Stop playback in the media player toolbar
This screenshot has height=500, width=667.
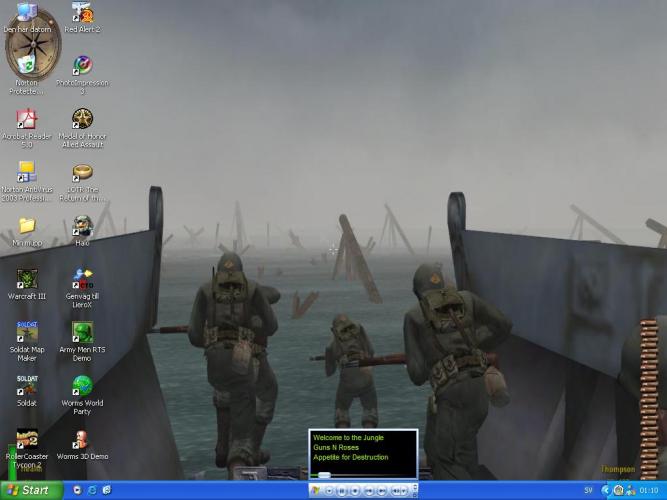[355, 491]
